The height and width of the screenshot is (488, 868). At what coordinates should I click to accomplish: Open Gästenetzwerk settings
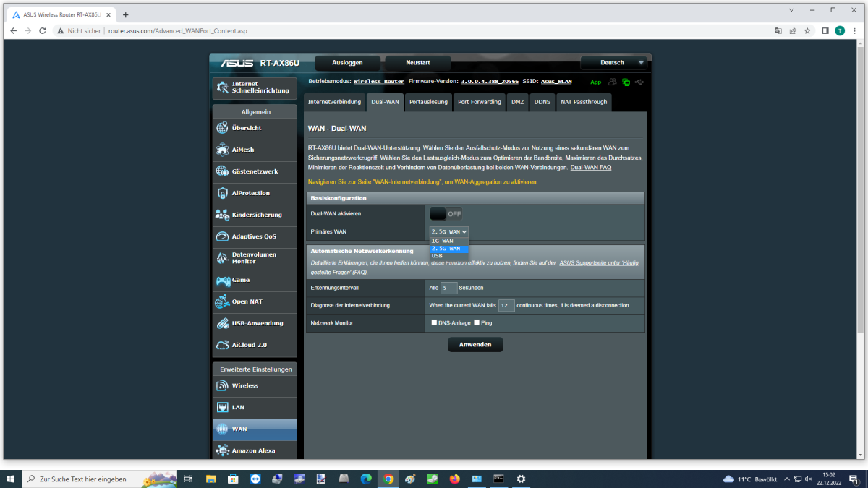(255, 171)
